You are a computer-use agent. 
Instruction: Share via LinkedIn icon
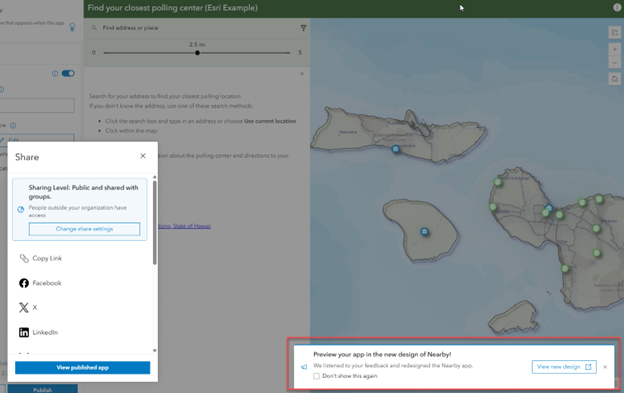coord(24,332)
